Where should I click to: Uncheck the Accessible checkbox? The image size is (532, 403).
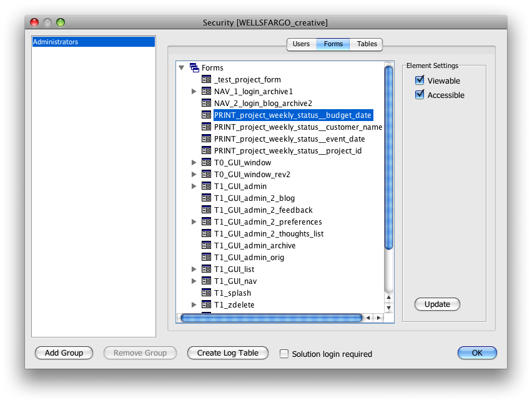[x=420, y=95]
